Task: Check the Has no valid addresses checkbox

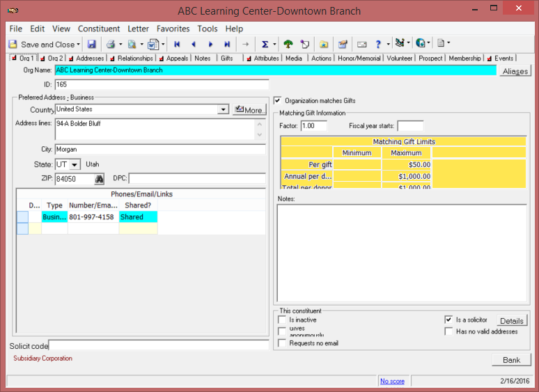Action: (448, 331)
